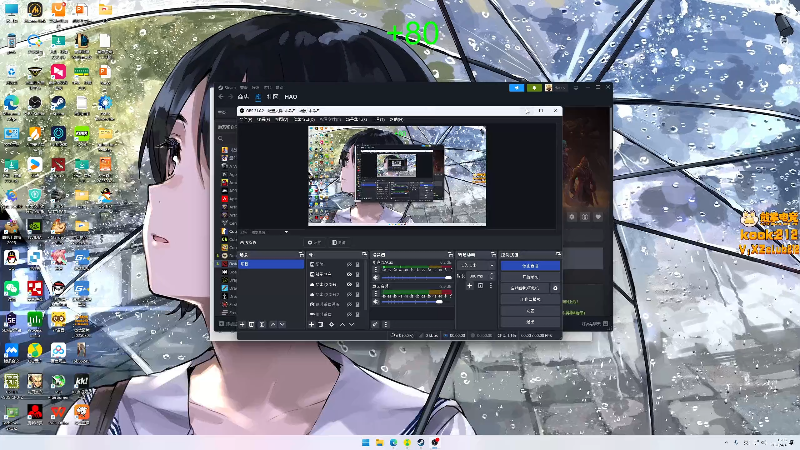Click the blue Start Streaming button
Image resolution: width=800 pixels, height=450 pixels.
tap(530, 266)
